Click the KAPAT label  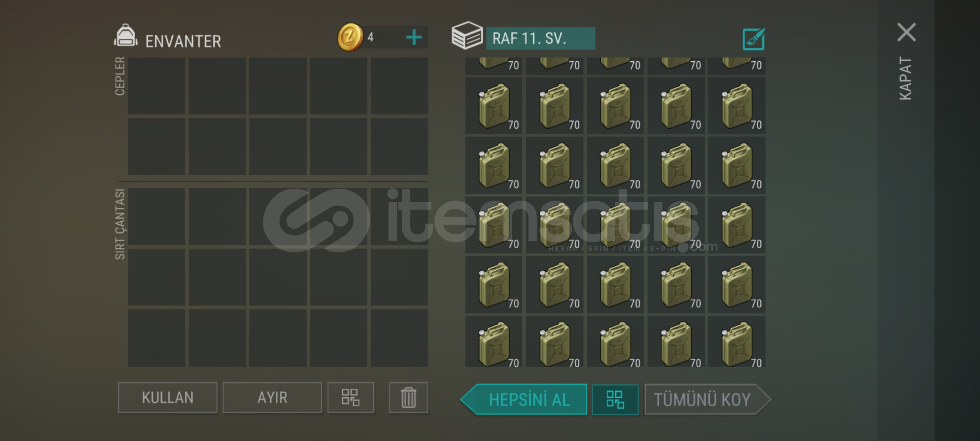[905, 78]
